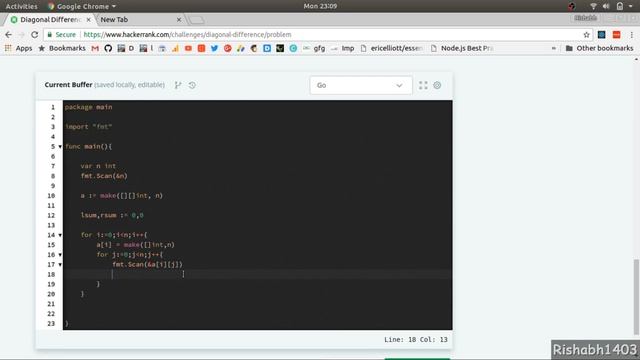
Task: Open Chrome three-dot menu
Action: tap(631, 35)
